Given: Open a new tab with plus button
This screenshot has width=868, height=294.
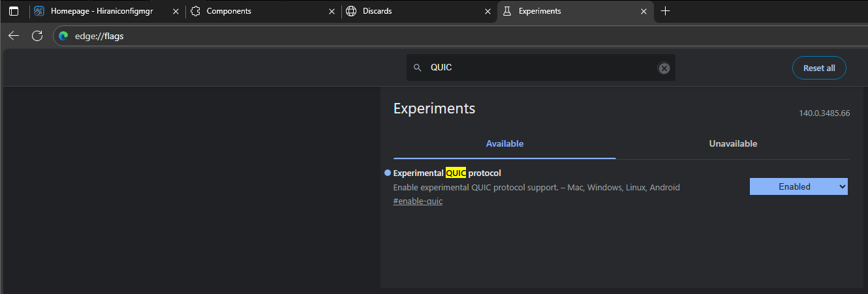Looking at the screenshot, I should pyautogui.click(x=665, y=11).
